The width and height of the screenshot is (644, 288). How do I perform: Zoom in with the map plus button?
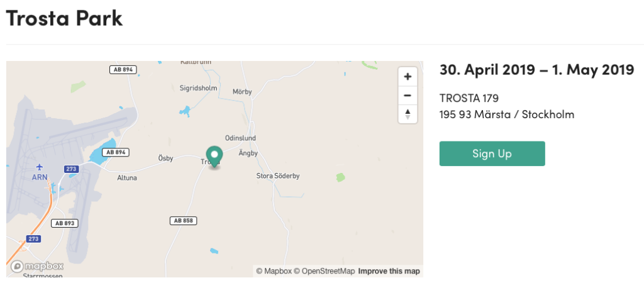pos(408,77)
